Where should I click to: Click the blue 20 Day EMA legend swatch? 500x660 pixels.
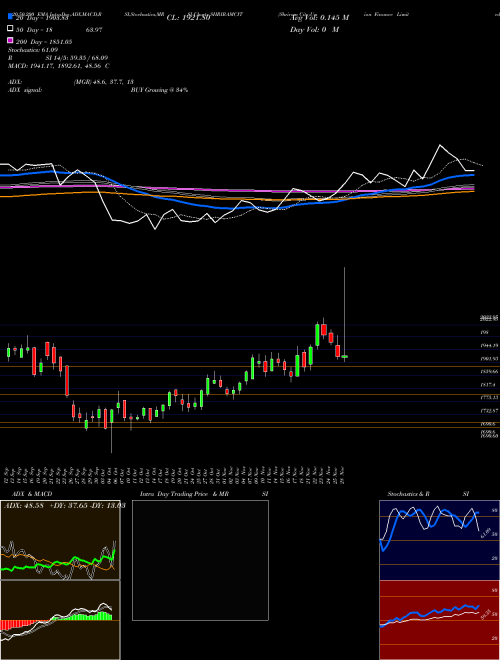[x=10, y=17]
